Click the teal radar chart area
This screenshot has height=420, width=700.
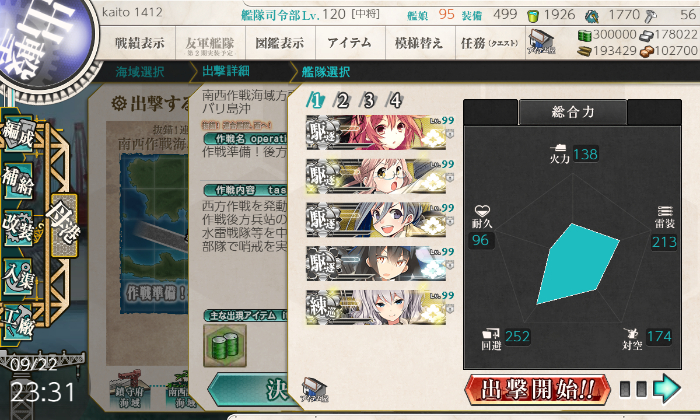[x=577, y=264]
